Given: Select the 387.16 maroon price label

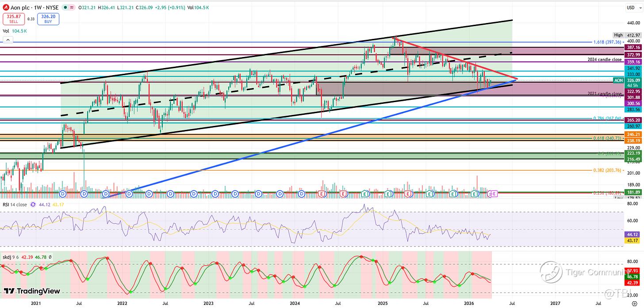Looking at the screenshot, I should coord(632,47).
